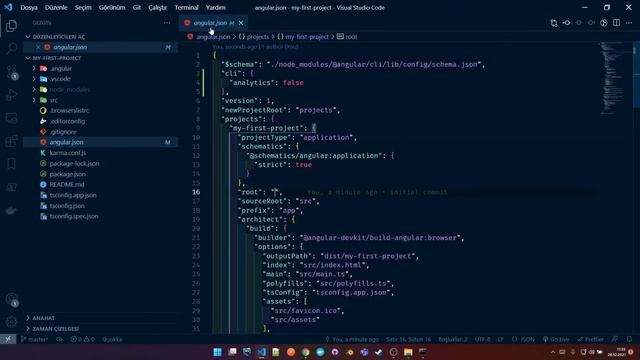Open the Manage gear icon
Viewport: 640px width, 360px height.
click(x=11, y=322)
